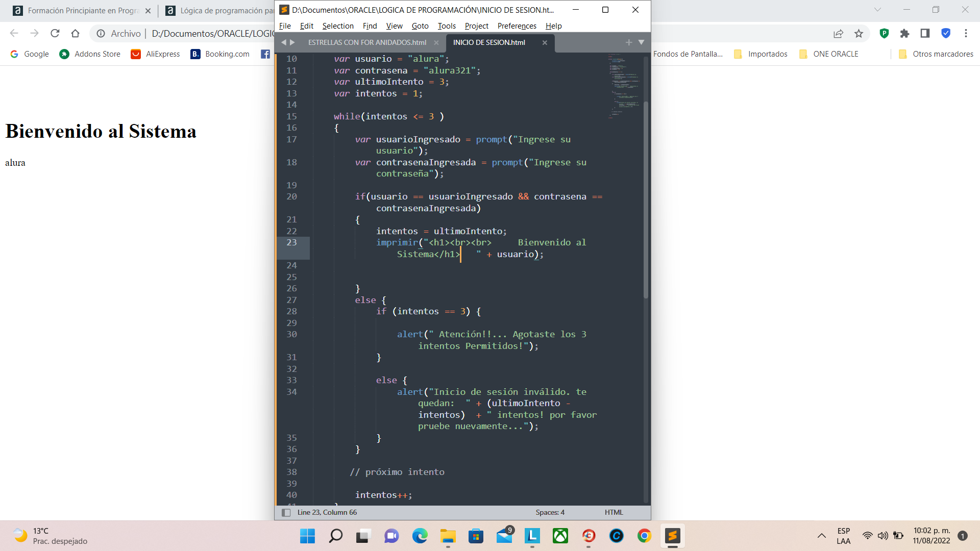
Task: Open the tab list dropdown arrow
Action: point(641,42)
